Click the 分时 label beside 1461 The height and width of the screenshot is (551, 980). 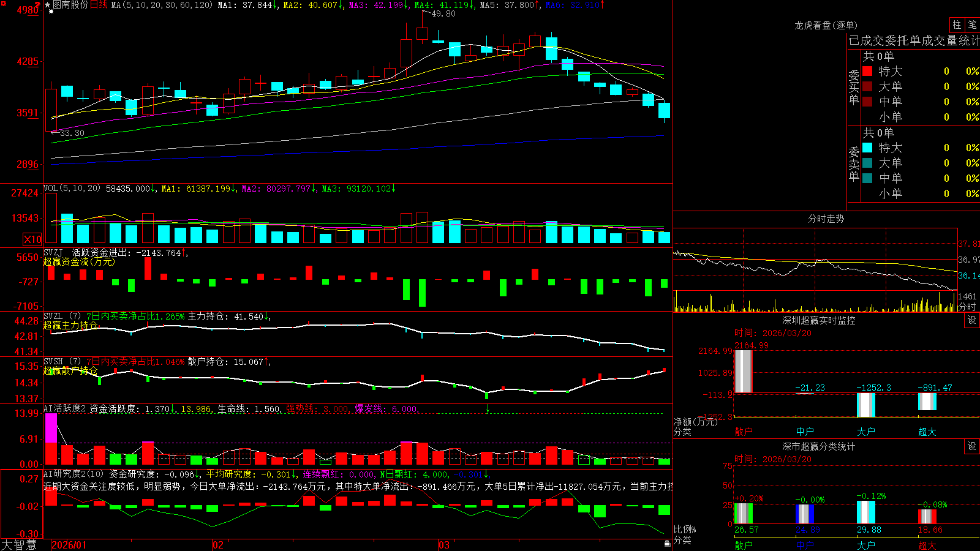point(967,307)
